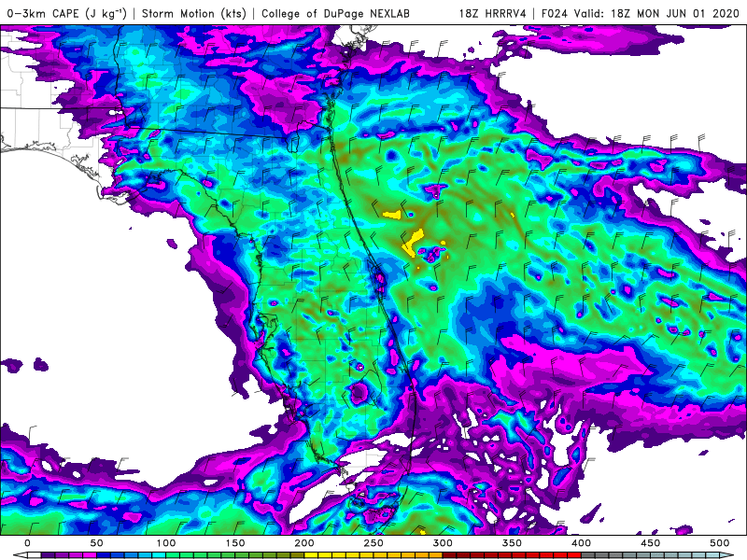The image size is (747, 560).
Task: Select the '150' legend value
Action: pyautogui.click(x=235, y=543)
